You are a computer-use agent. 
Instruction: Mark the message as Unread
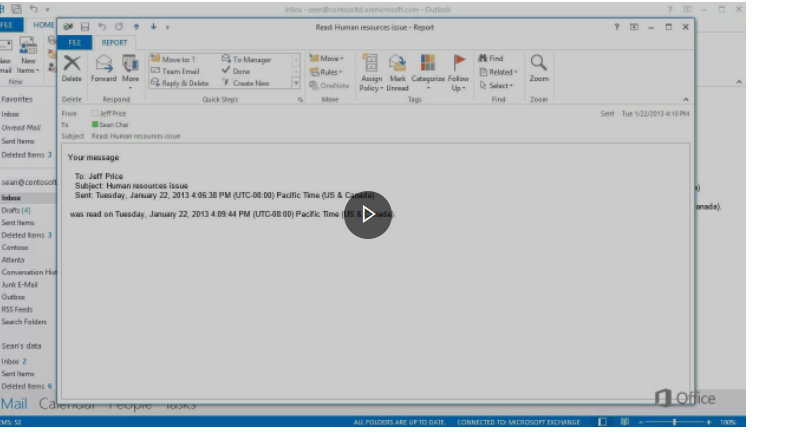[398, 73]
